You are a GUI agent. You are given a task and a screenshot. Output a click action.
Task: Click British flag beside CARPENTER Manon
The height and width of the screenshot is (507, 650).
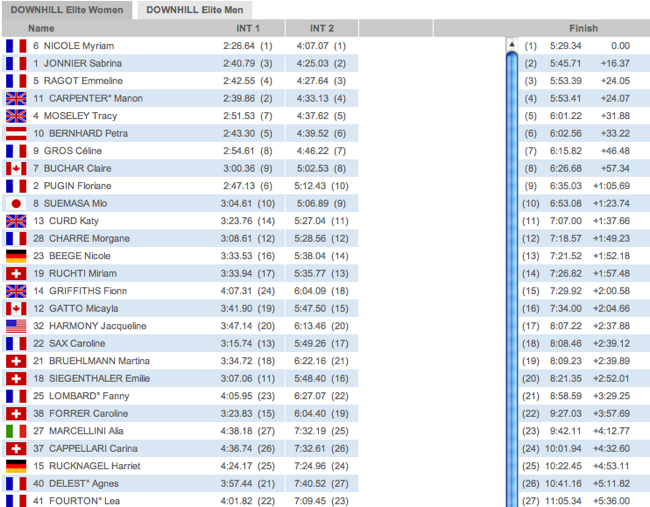(16, 98)
